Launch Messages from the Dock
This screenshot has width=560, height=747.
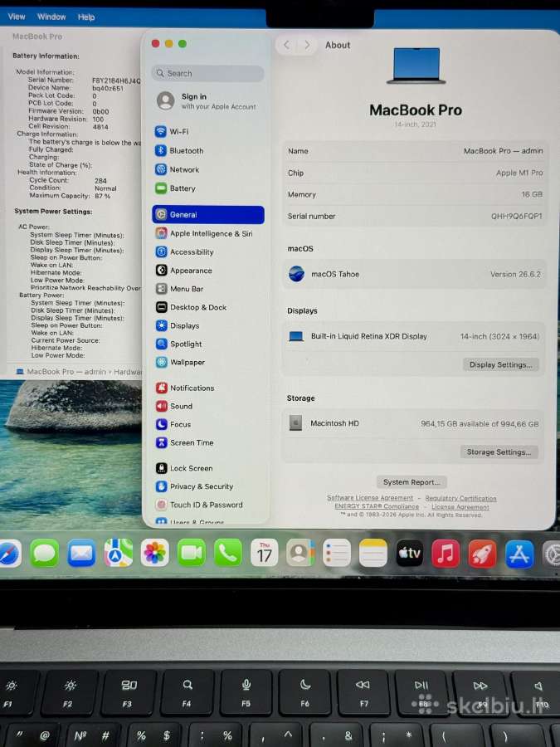[45, 554]
